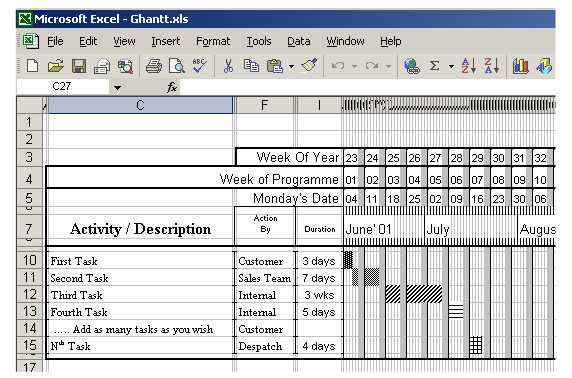Open the Format menu
The height and width of the screenshot is (378, 572).
click(213, 41)
